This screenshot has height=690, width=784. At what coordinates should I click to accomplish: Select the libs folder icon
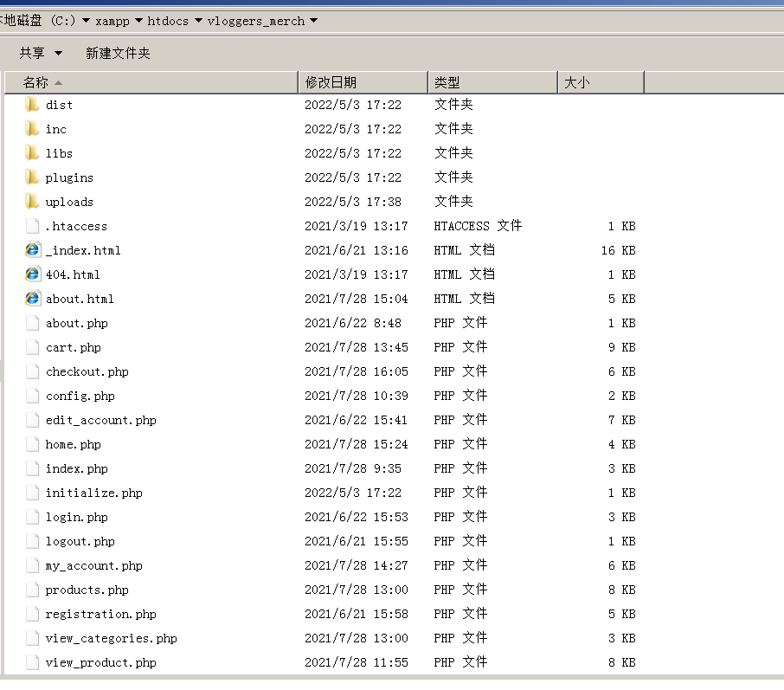pyautogui.click(x=32, y=153)
